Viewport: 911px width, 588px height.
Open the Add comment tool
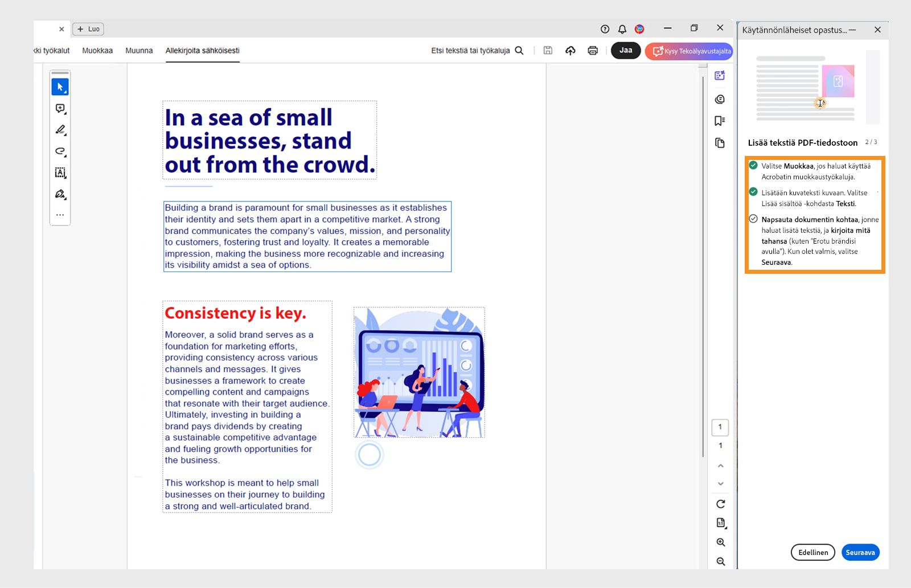point(60,108)
